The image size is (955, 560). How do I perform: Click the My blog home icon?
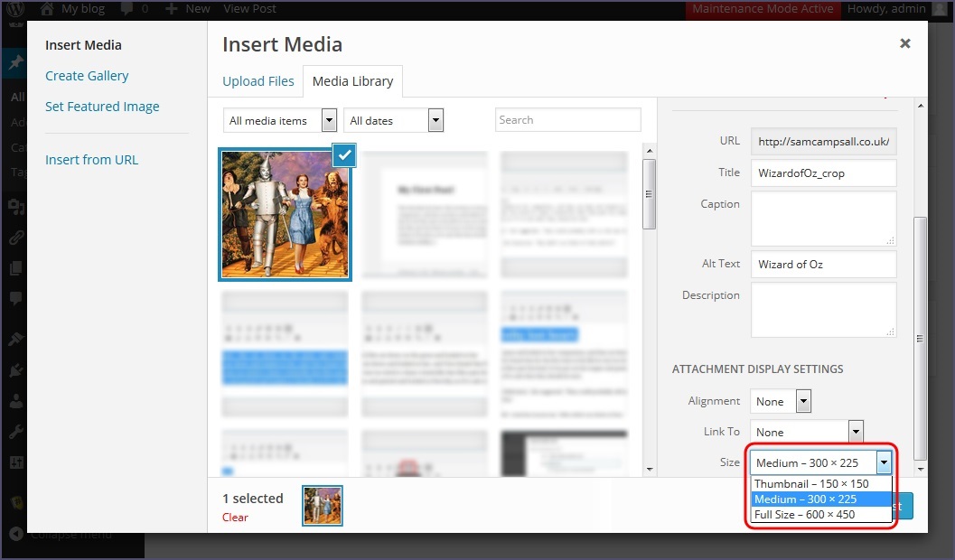(46, 9)
